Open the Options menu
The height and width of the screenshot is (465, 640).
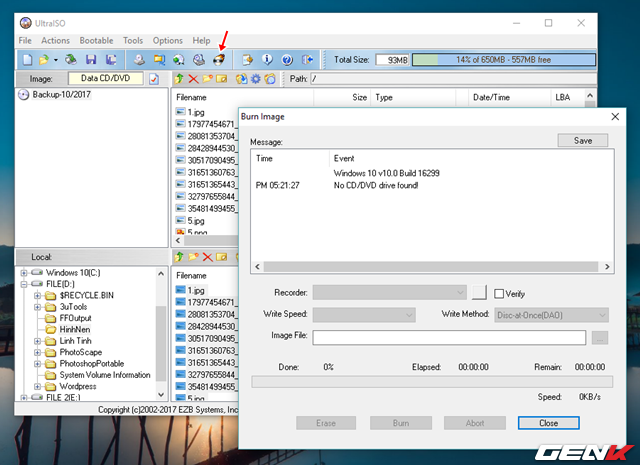168,40
